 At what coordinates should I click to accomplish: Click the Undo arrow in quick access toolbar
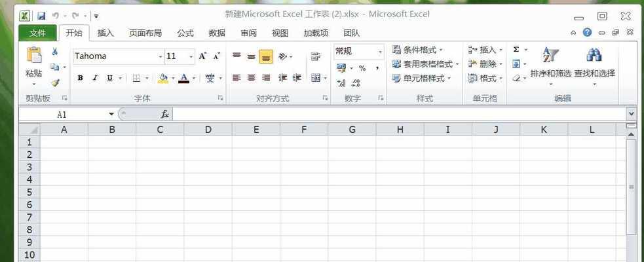[56, 16]
